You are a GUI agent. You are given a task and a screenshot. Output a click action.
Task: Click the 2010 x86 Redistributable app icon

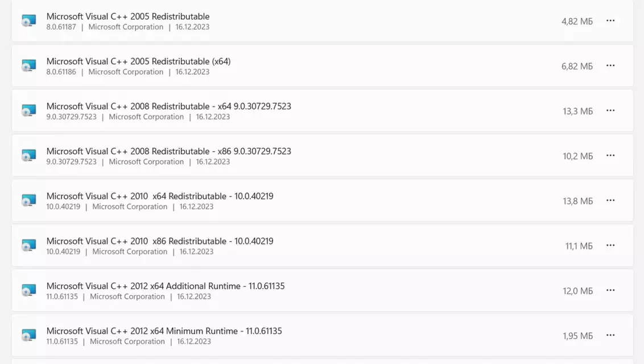point(29,245)
